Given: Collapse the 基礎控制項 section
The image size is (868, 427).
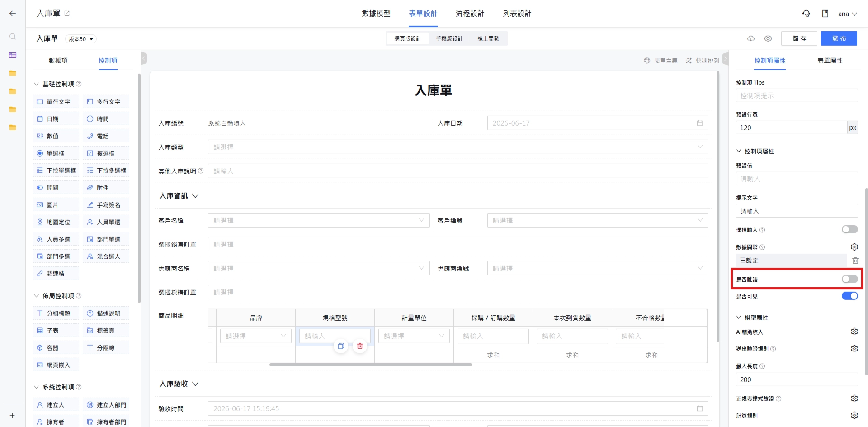Looking at the screenshot, I should (37, 84).
